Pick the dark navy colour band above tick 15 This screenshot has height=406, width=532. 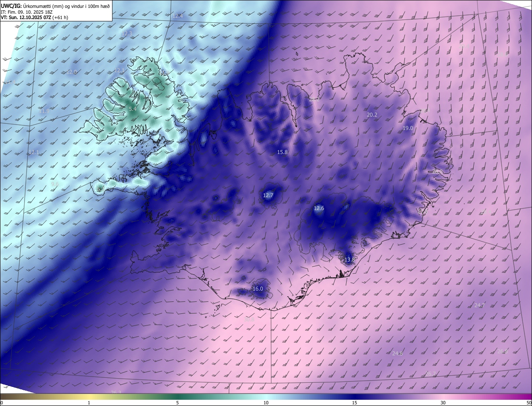point(355,397)
